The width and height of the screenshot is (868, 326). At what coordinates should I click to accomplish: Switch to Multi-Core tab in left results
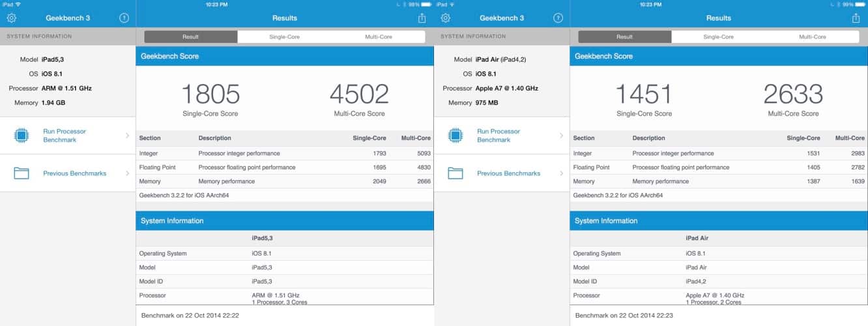[378, 37]
